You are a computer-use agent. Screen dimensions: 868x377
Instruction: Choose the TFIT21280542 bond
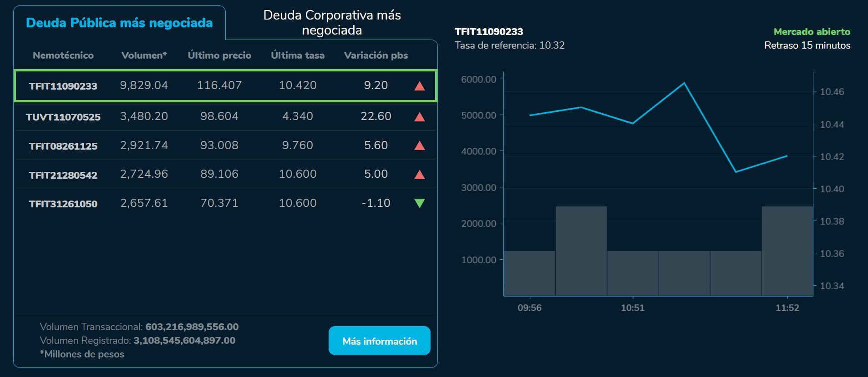click(x=63, y=175)
